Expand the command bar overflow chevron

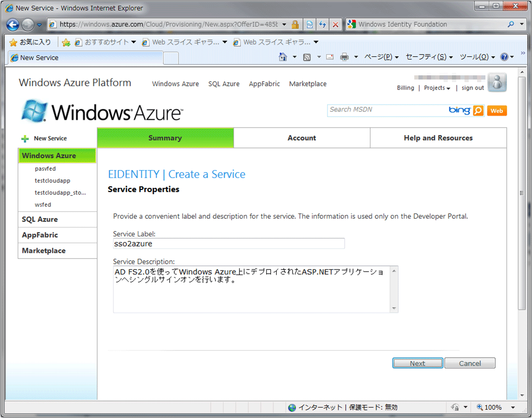(523, 53)
